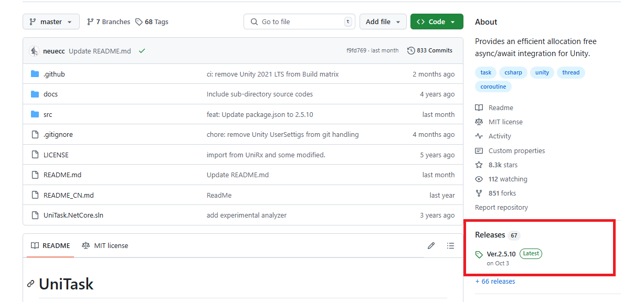
Task: Click the .gitignore file icon
Action: (x=35, y=134)
